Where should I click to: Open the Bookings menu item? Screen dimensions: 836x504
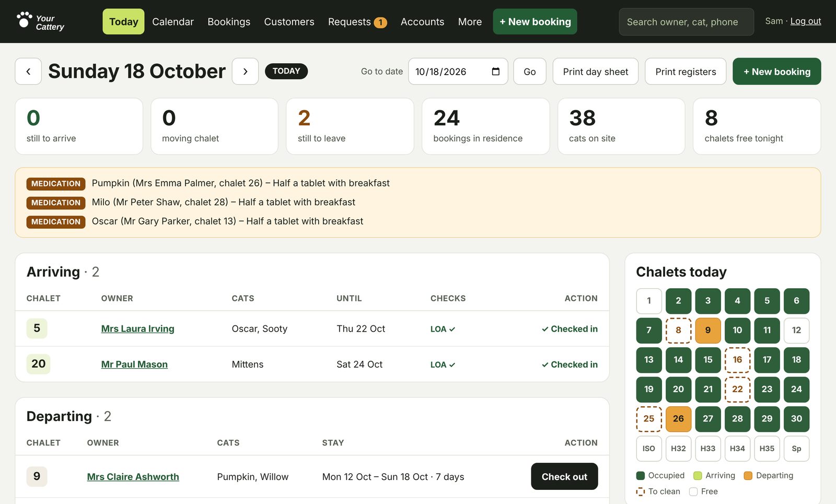pyautogui.click(x=229, y=21)
